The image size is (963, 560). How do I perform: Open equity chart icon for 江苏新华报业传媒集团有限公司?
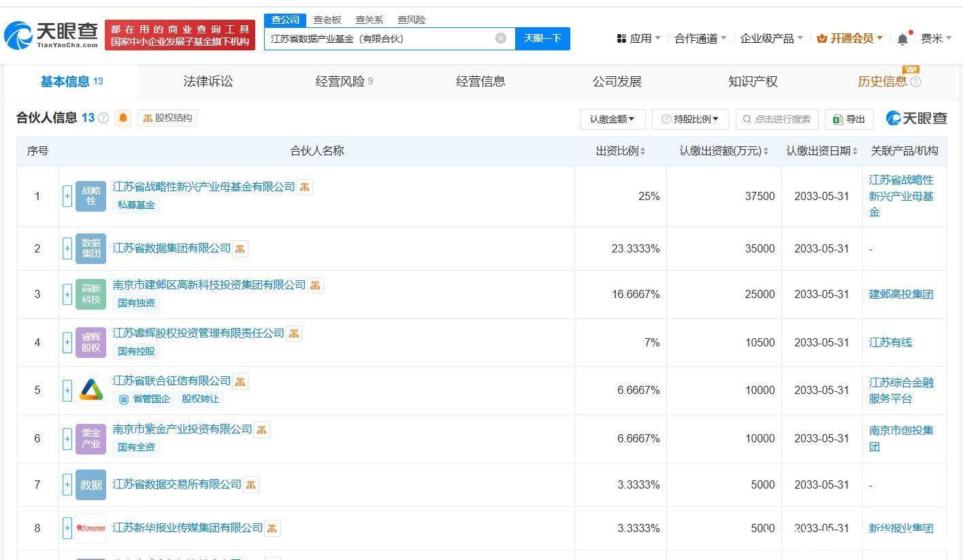(x=272, y=528)
